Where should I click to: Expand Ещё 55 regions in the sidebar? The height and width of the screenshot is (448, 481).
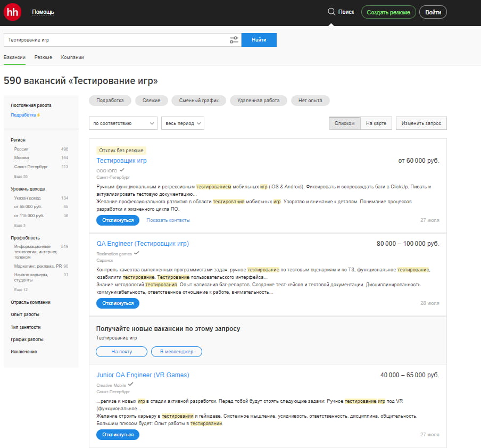[x=20, y=176]
